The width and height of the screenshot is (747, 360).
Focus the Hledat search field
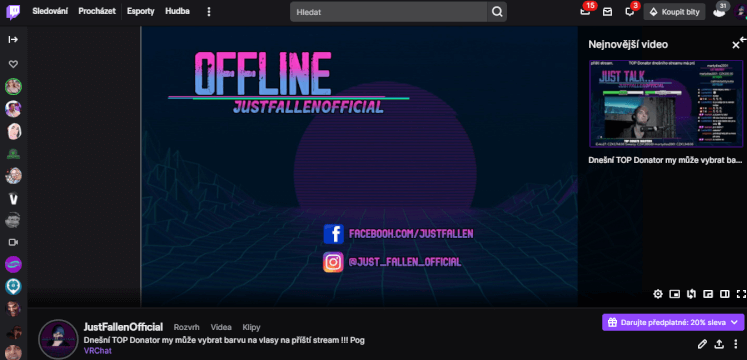point(389,12)
